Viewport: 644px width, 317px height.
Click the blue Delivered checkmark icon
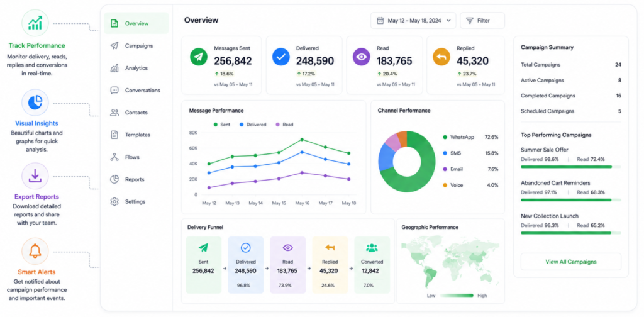click(281, 57)
